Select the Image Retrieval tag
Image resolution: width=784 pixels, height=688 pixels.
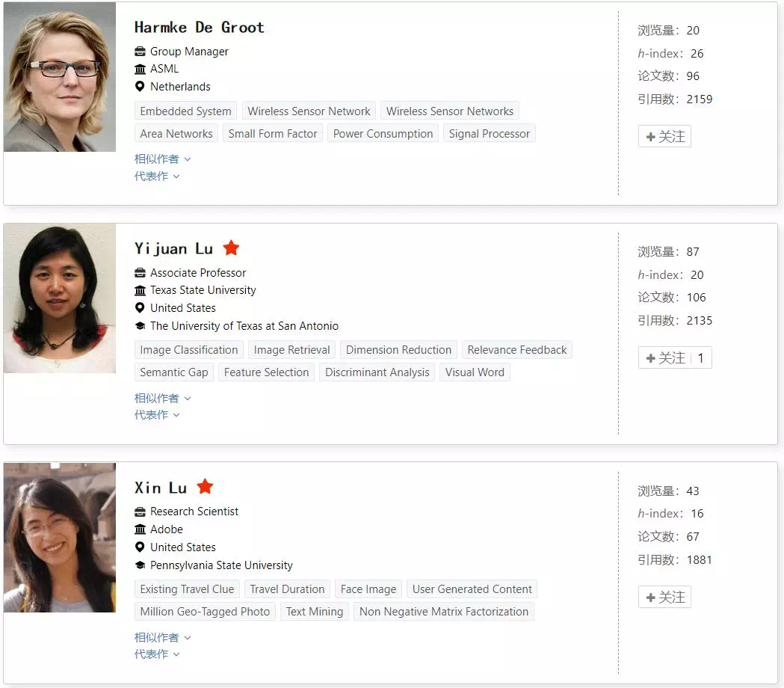292,350
